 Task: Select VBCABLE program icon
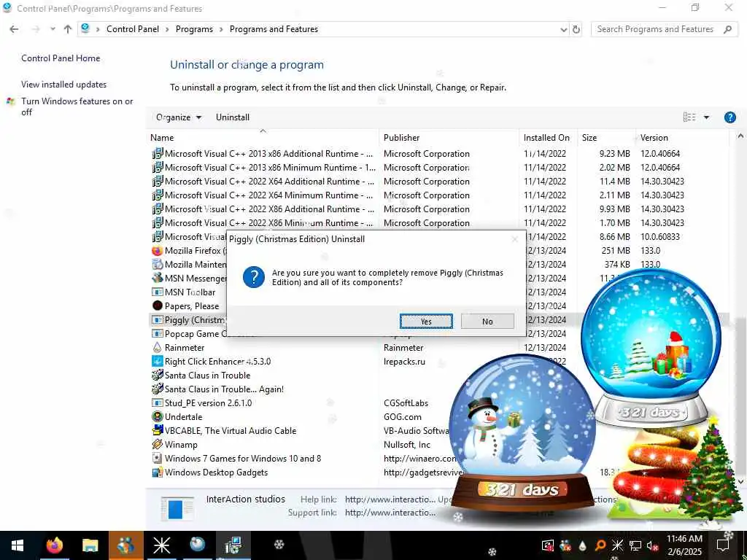(158, 430)
